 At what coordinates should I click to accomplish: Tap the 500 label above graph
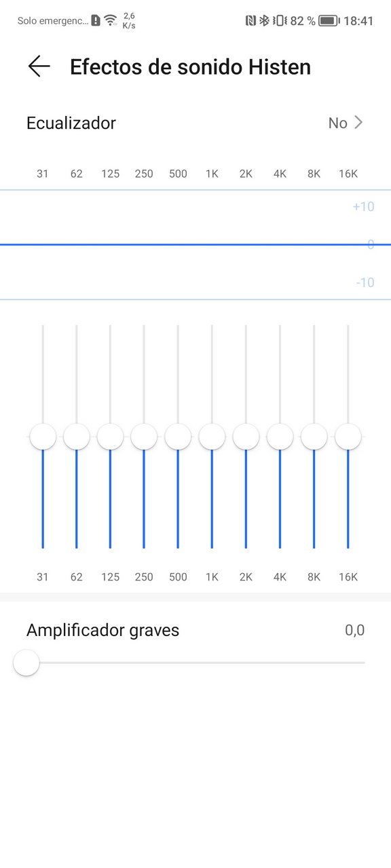coord(178,174)
